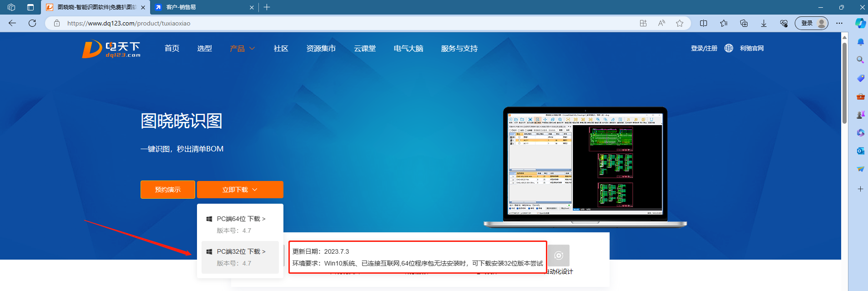The width and height of the screenshot is (868, 291).
Task: Open Browser essentials heart icon
Action: (x=784, y=23)
